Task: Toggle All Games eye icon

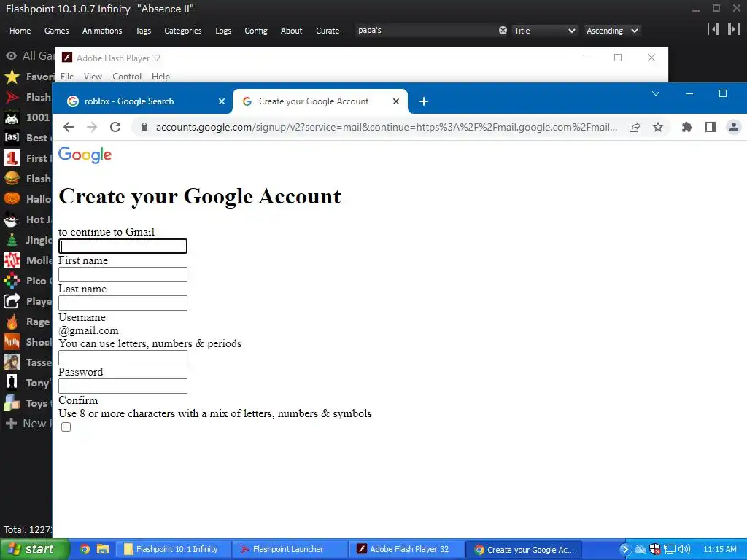Action: [x=11, y=55]
